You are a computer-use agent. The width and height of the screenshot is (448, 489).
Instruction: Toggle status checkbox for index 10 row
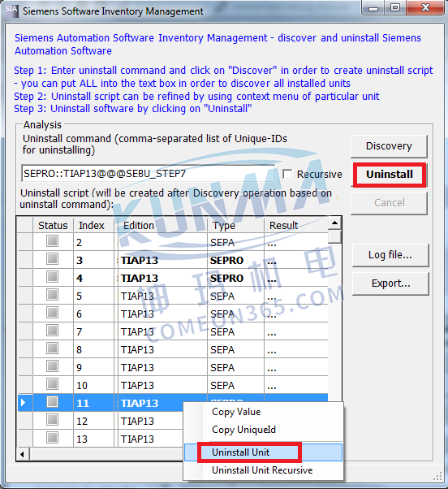tap(52, 384)
